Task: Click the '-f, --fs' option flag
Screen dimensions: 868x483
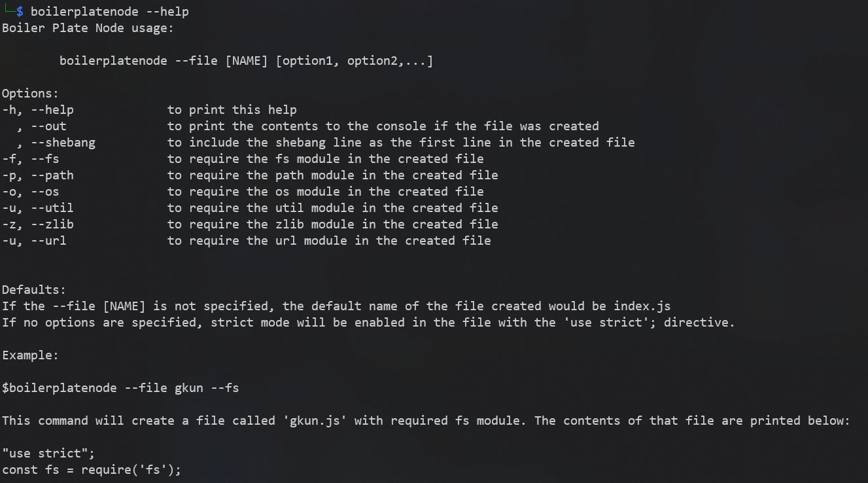Action: tap(31, 159)
